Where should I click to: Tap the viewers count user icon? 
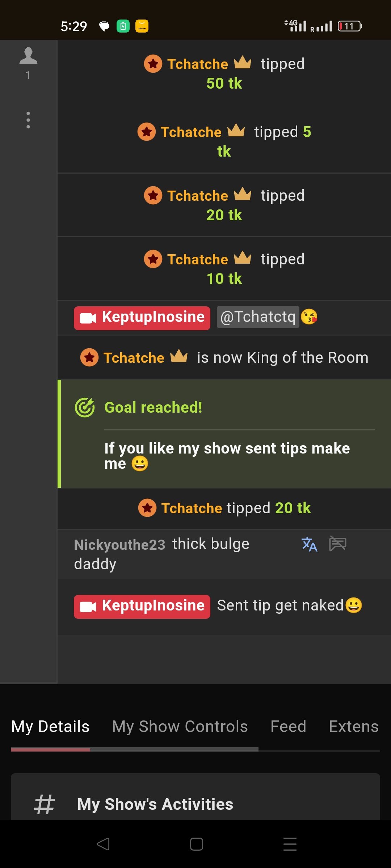[28, 56]
